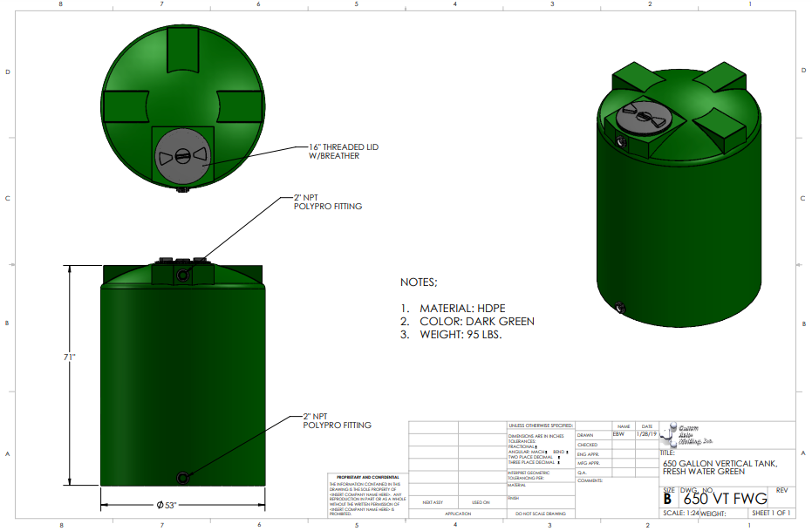Click the 16" THREADED LID W/BREATHER label
The image size is (812, 531).
click(x=344, y=152)
